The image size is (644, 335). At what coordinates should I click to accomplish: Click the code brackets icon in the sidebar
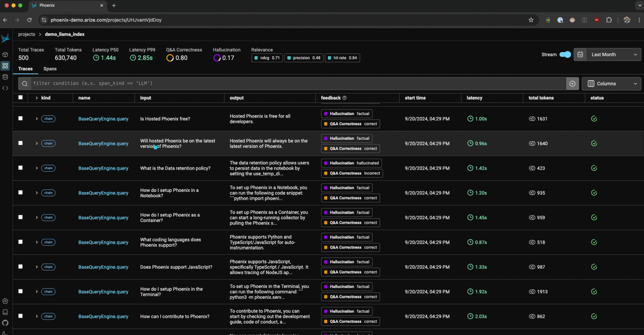coord(5,88)
